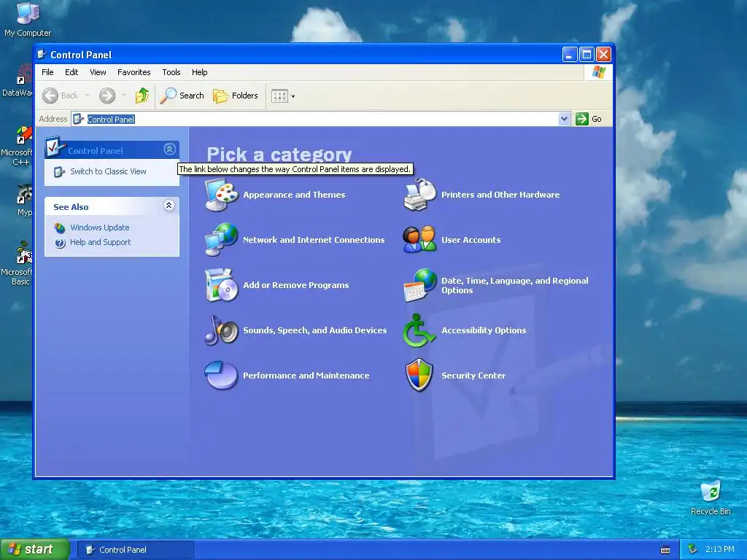Select the Microsoft C++ desktop shortcut
Image resolution: width=747 pixels, height=560 pixels.
[18, 146]
